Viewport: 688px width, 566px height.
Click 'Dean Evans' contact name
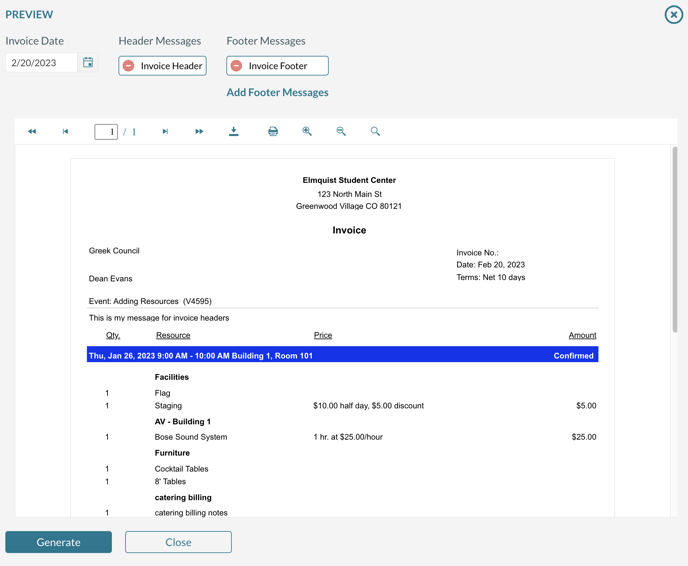coord(110,279)
